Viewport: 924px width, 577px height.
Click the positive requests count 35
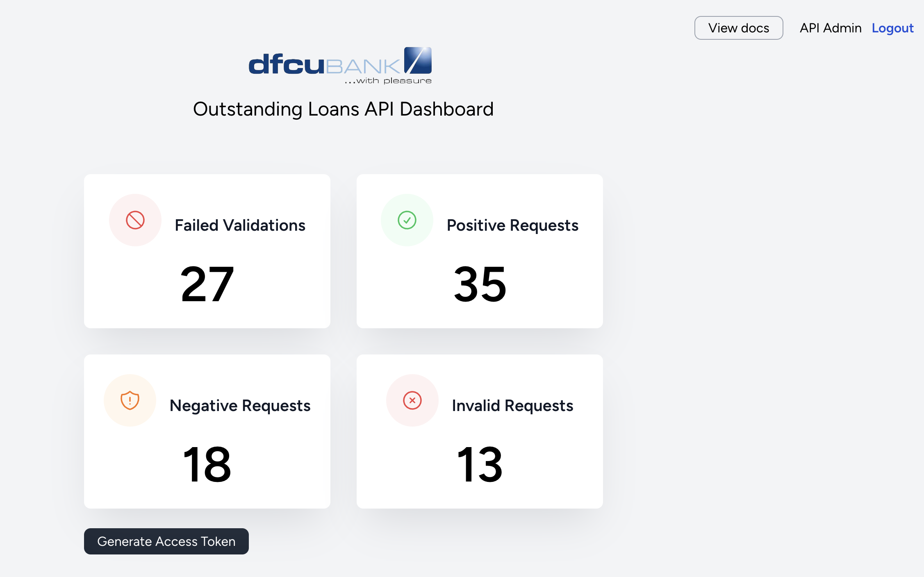[x=480, y=284]
